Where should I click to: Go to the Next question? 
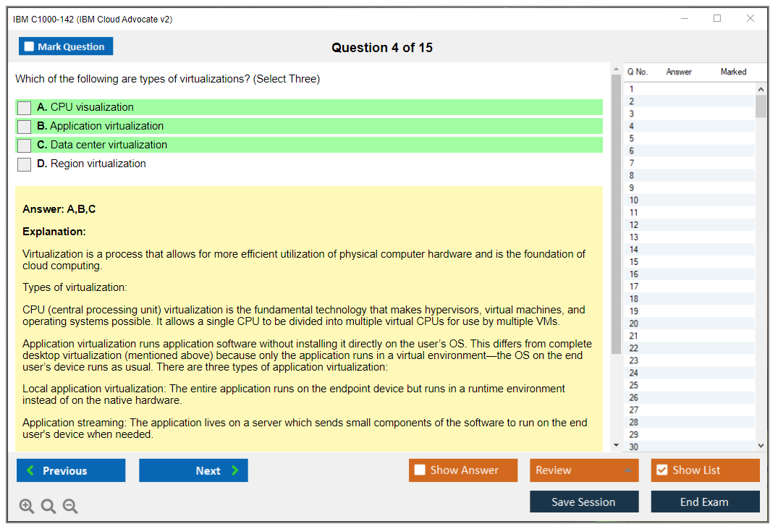[x=193, y=470]
